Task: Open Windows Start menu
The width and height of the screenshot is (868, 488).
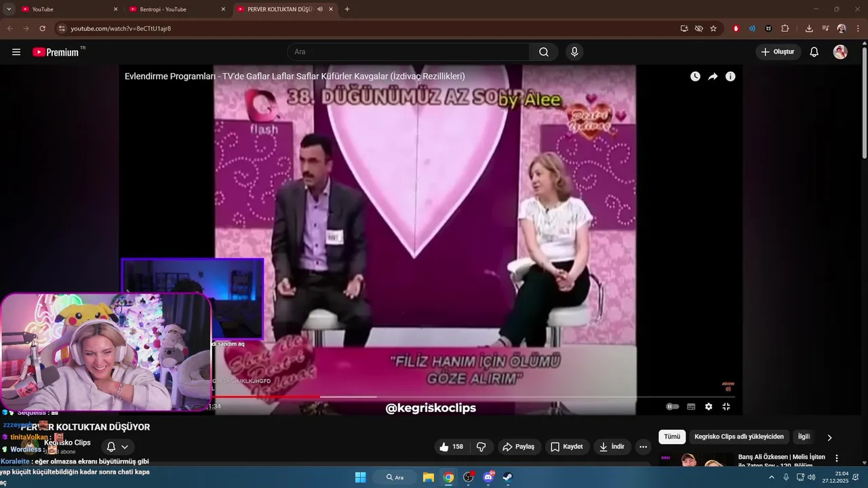Action: pyautogui.click(x=361, y=477)
